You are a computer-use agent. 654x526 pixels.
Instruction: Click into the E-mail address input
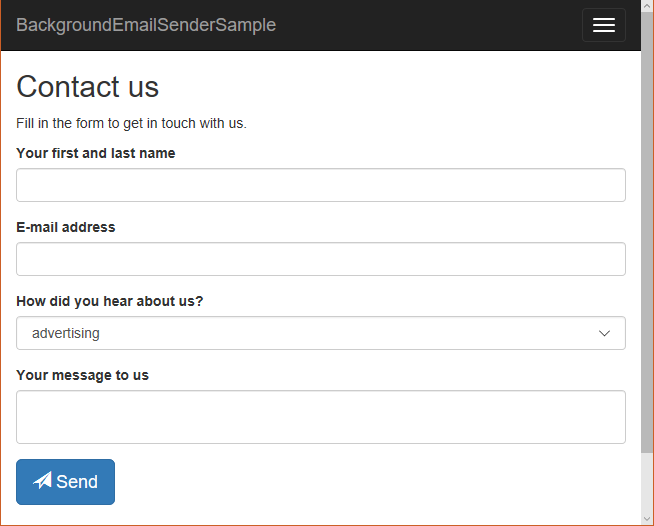click(321, 259)
